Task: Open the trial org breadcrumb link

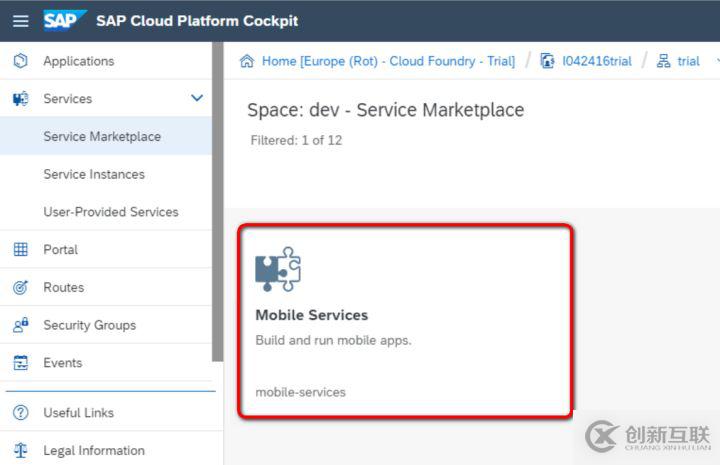Action: 688,61
